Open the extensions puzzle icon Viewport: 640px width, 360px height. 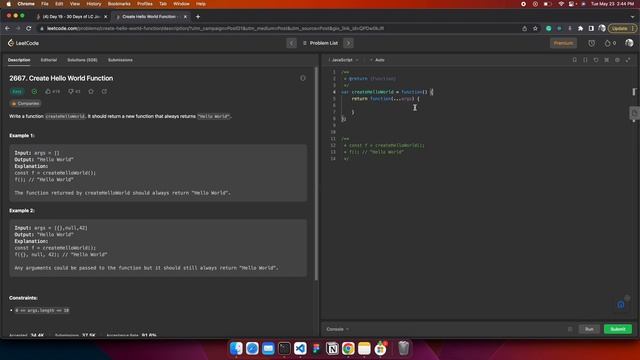(x=580, y=29)
